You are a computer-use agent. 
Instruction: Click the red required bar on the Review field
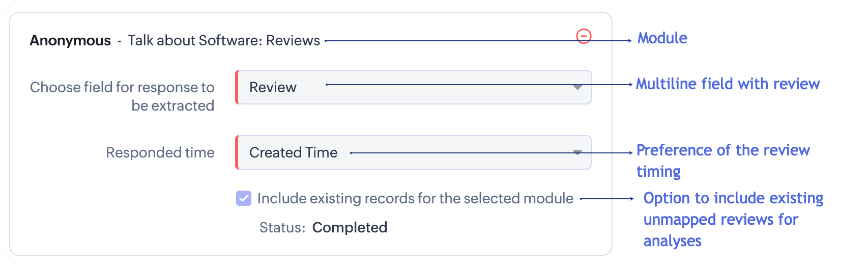(x=237, y=87)
